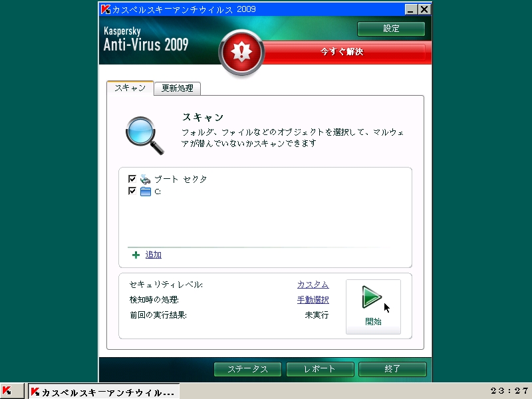Click the red alert status icon
Viewport: 532px width, 399px height.
[x=241, y=53]
